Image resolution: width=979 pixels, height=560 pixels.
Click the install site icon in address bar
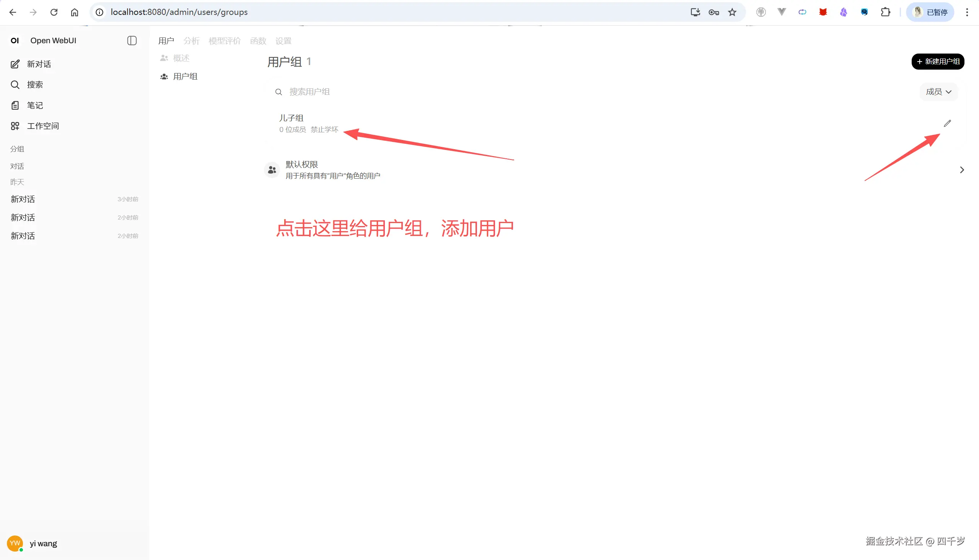click(695, 12)
